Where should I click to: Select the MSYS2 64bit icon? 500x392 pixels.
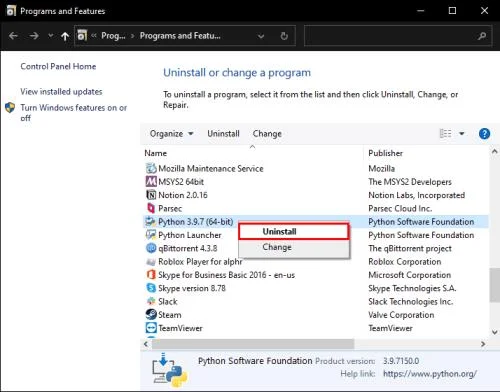(x=151, y=181)
